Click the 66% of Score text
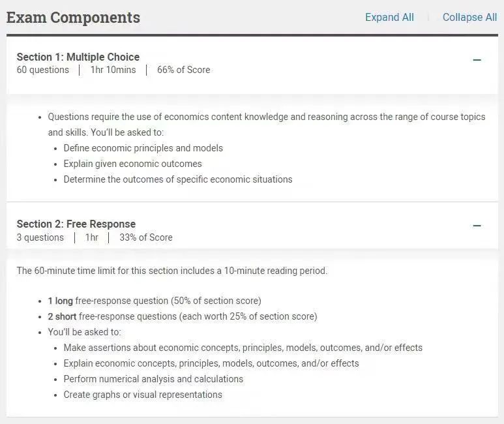This screenshot has width=504, height=424. [x=183, y=70]
